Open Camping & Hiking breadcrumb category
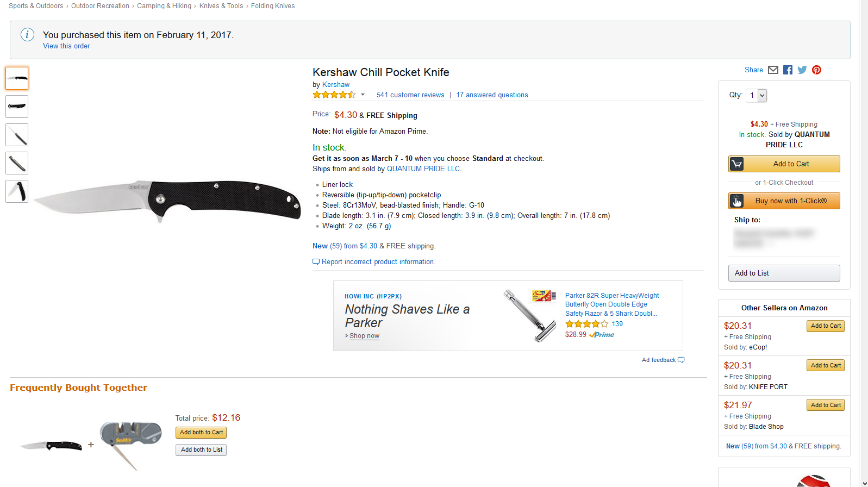 click(x=164, y=6)
